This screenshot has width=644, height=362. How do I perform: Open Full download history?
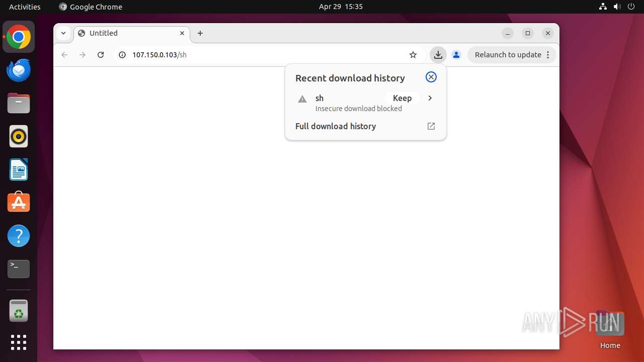(x=365, y=126)
